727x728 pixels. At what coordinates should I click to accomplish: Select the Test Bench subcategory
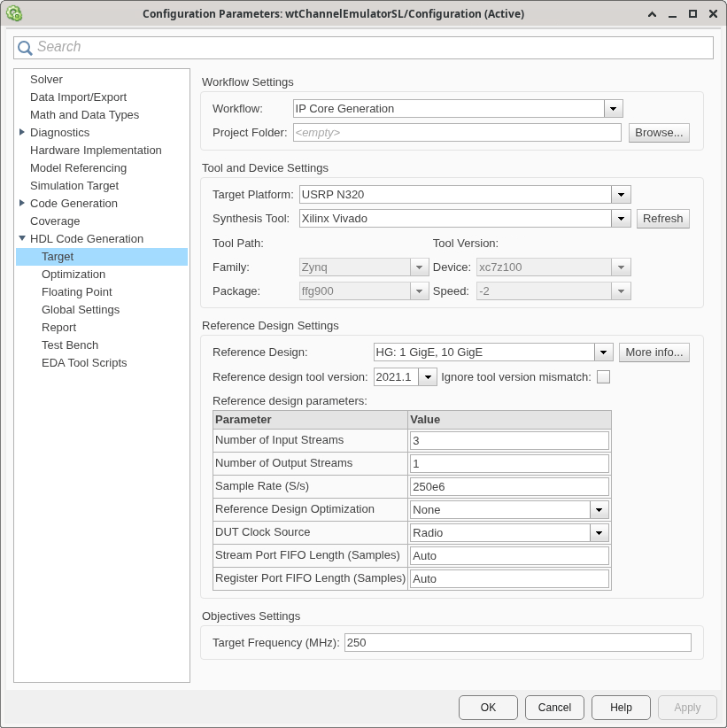click(70, 345)
